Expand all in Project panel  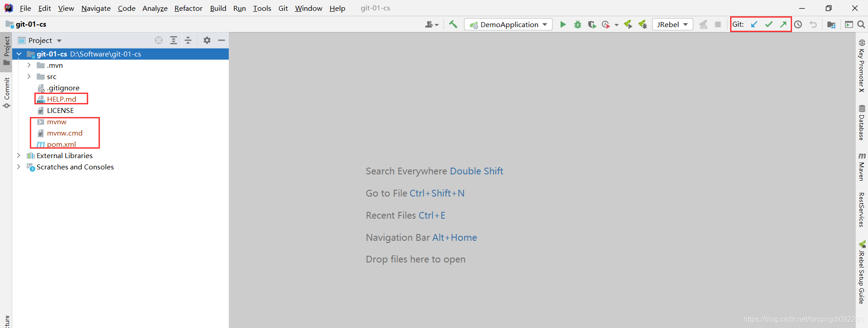click(x=174, y=40)
